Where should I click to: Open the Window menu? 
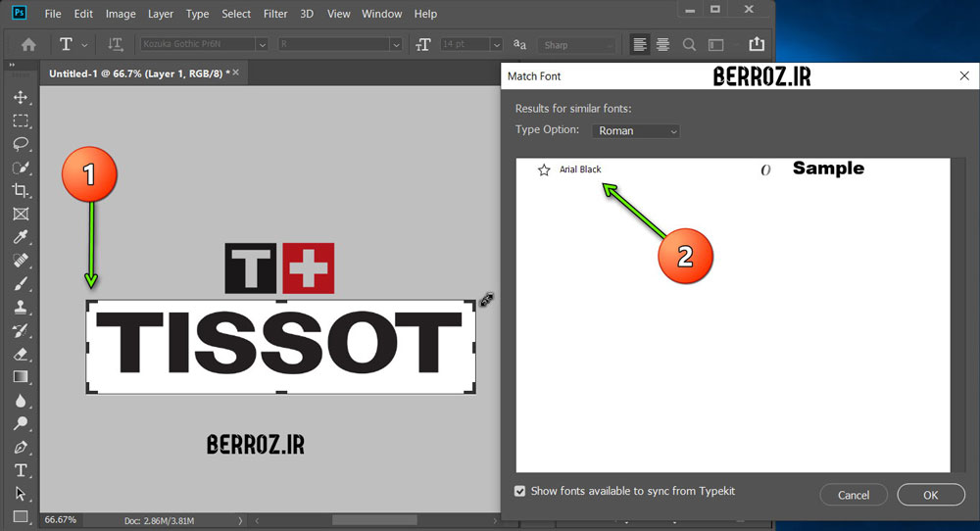tap(382, 14)
